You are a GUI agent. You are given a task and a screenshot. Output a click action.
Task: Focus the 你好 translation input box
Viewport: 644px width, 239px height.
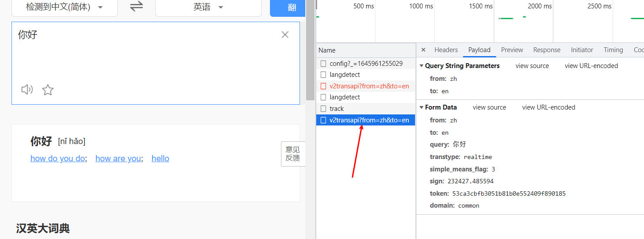point(156,63)
